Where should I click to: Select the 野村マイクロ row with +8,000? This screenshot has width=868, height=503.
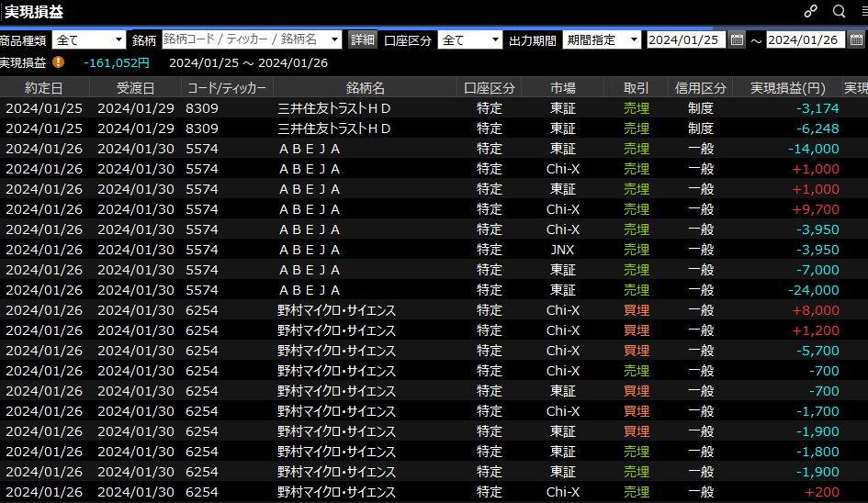[x=434, y=310]
